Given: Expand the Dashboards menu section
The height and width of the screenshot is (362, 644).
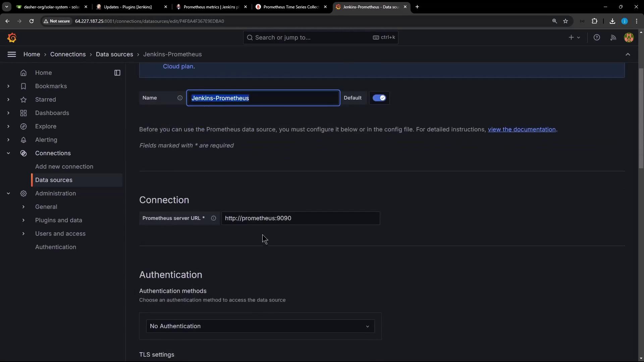Looking at the screenshot, I should 8,113.
